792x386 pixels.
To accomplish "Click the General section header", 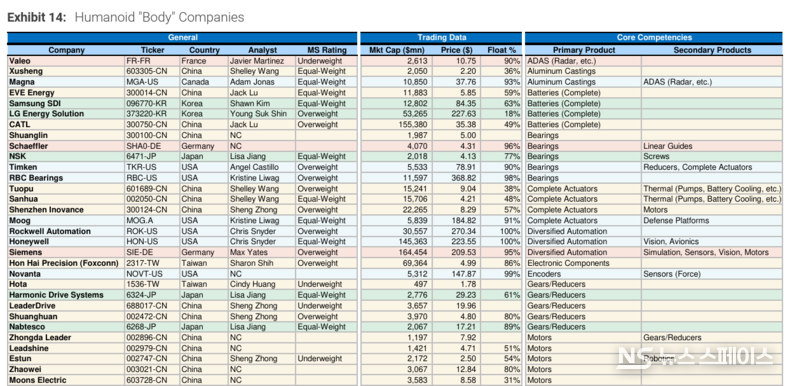I will tap(182, 38).
